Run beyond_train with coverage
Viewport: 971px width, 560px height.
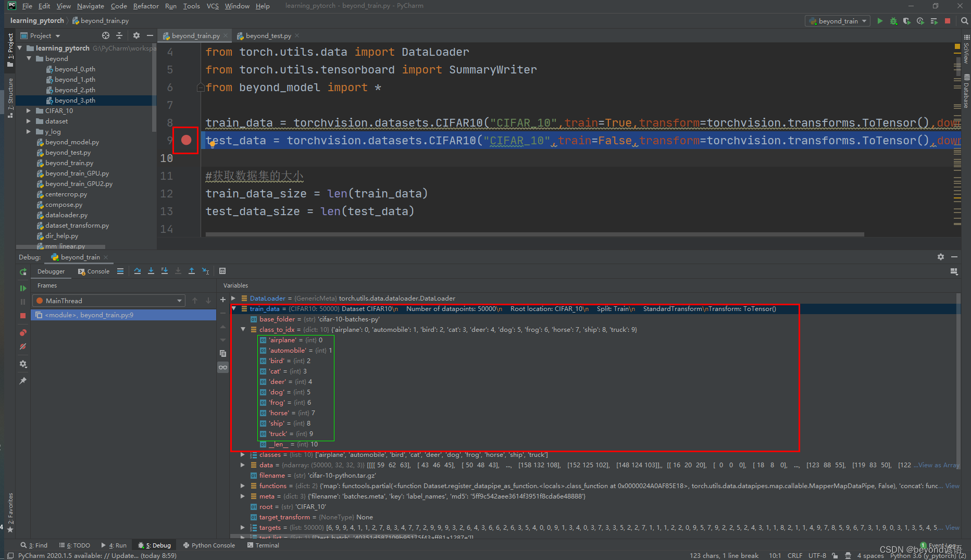click(907, 21)
